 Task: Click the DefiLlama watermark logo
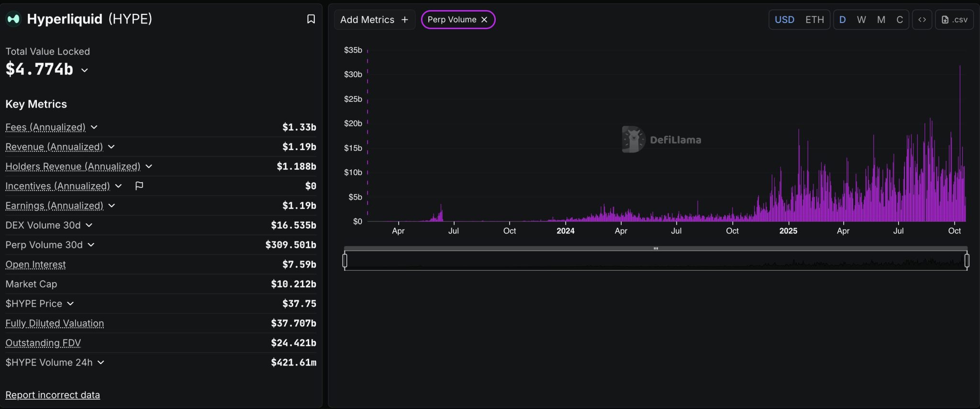634,139
